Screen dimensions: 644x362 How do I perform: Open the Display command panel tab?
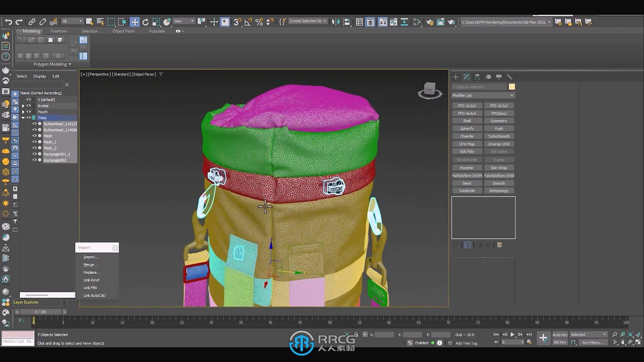499,77
